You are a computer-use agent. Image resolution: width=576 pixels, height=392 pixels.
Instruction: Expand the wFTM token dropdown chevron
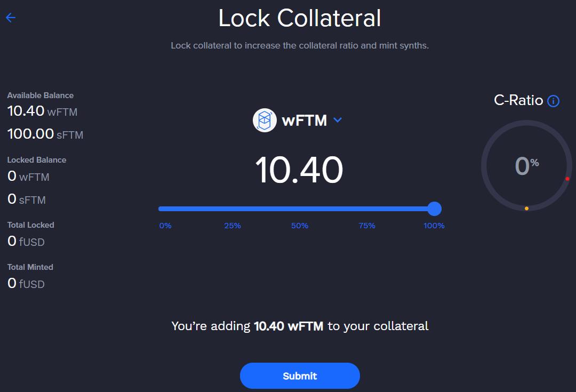[x=337, y=120]
